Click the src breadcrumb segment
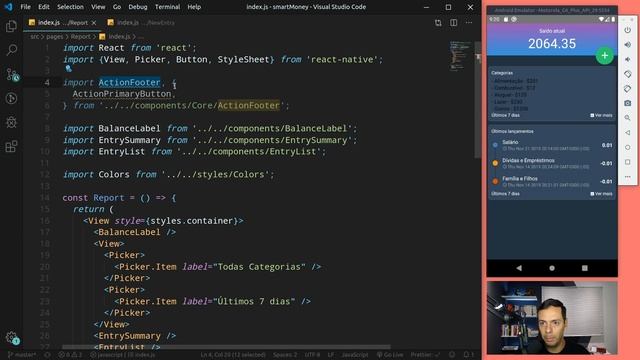Viewport: 640px width, 360px height. (x=35, y=37)
